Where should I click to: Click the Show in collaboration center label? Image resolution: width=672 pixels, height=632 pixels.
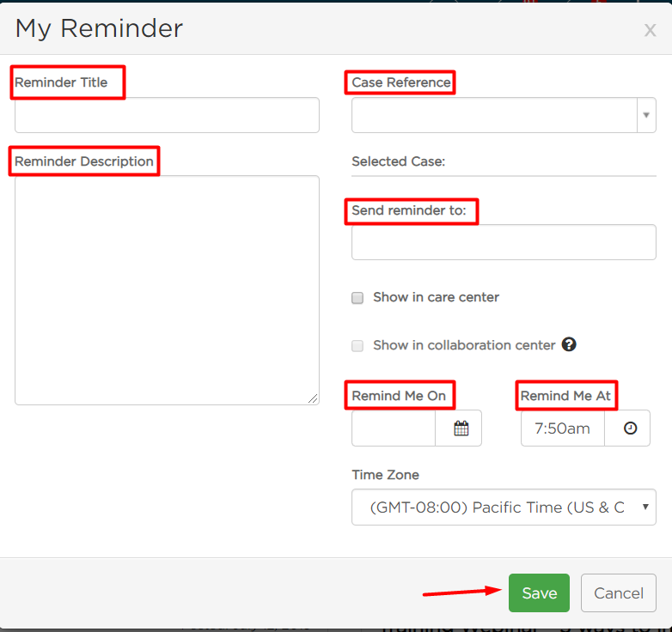(464, 345)
